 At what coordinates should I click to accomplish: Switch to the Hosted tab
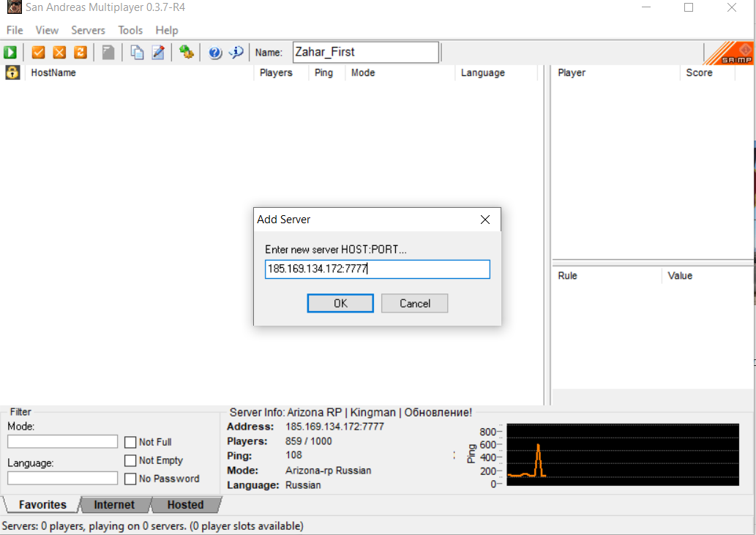tap(186, 505)
